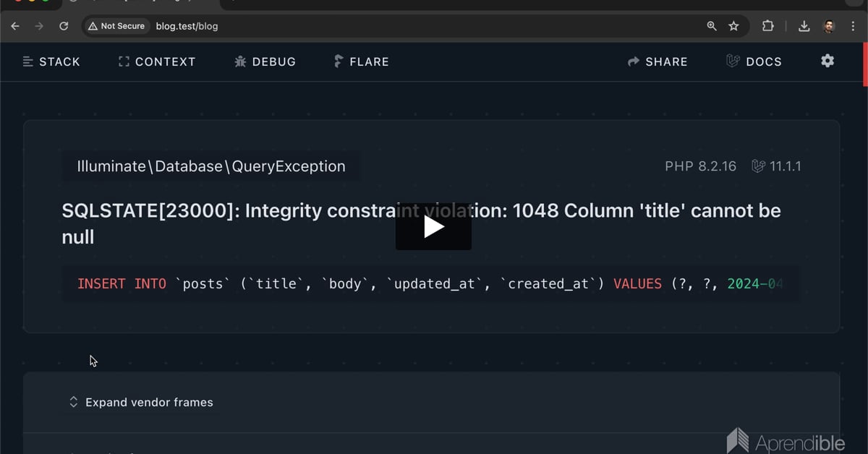The height and width of the screenshot is (454, 868).
Task: Click the Laravel 11.1.1 version label
Action: pyautogui.click(x=776, y=166)
